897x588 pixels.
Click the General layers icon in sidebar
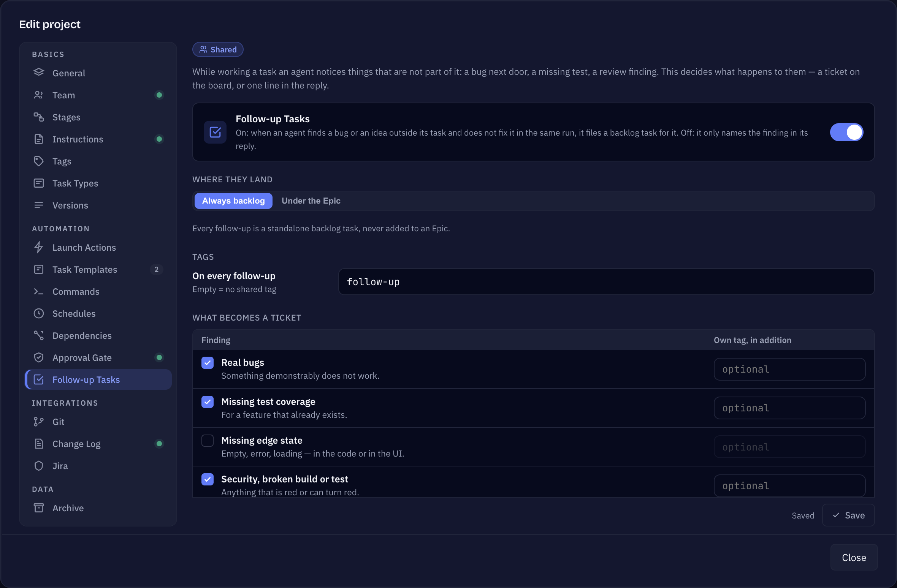(x=39, y=73)
